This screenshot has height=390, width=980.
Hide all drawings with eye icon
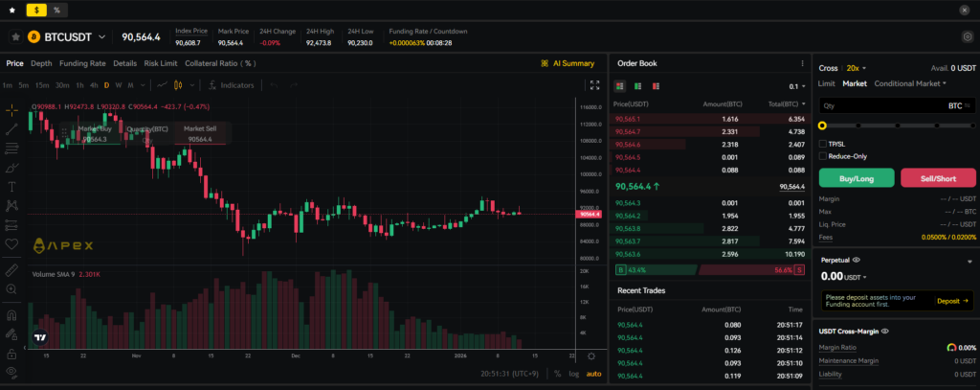coord(11,373)
